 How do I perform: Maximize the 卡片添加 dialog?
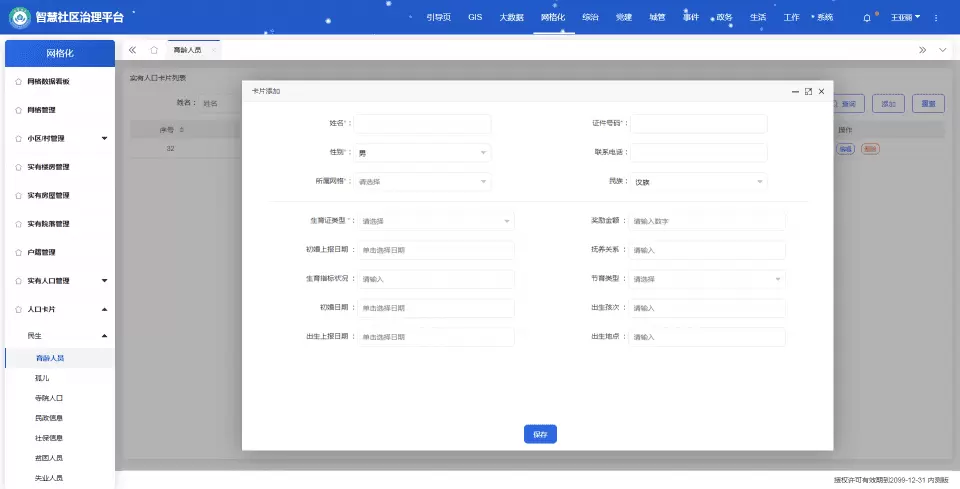click(x=808, y=91)
